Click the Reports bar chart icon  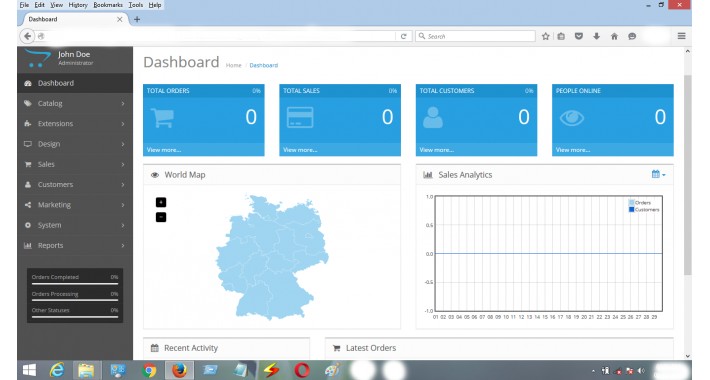coord(28,245)
